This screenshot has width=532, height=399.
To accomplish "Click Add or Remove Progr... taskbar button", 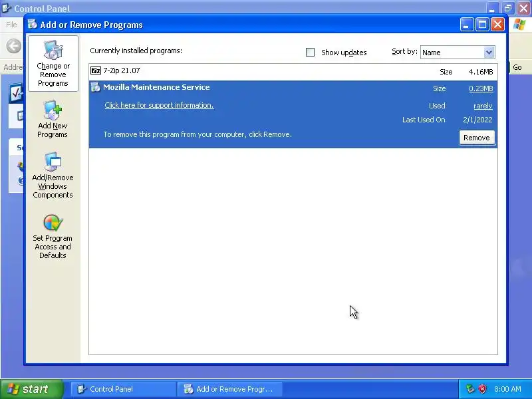I will click(229, 389).
